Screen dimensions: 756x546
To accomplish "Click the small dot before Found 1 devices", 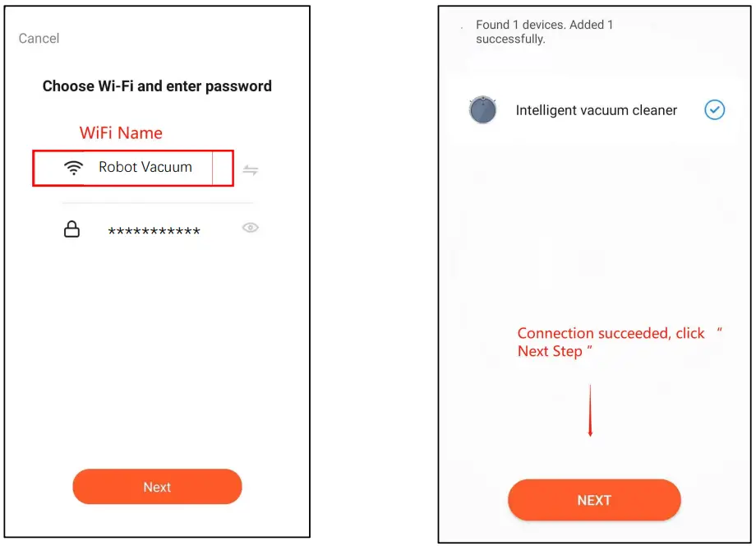I will tap(463, 27).
